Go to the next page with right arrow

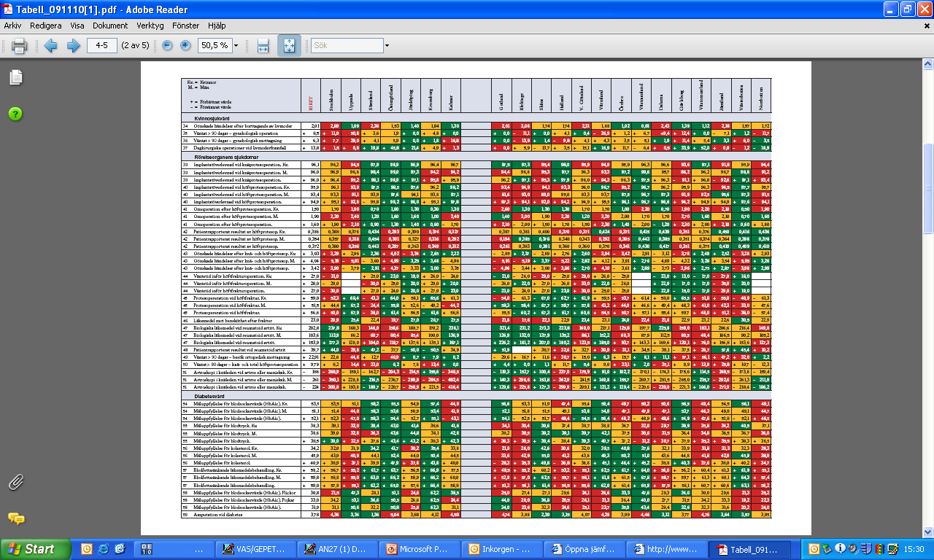tap(73, 46)
